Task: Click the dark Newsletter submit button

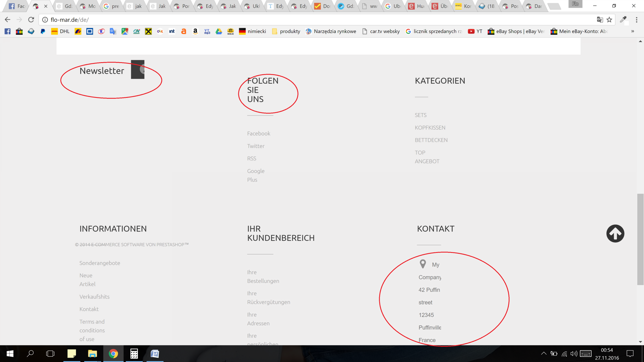Action: click(x=138, y=69)
